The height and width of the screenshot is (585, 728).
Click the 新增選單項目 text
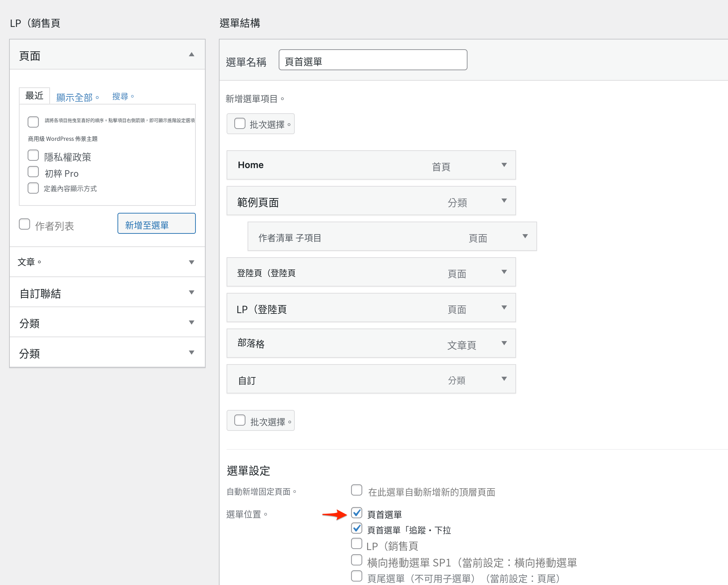click(255, 99)
